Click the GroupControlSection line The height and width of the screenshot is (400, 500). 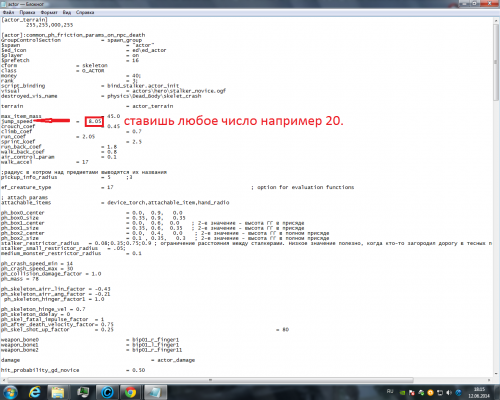click(71, 40)
